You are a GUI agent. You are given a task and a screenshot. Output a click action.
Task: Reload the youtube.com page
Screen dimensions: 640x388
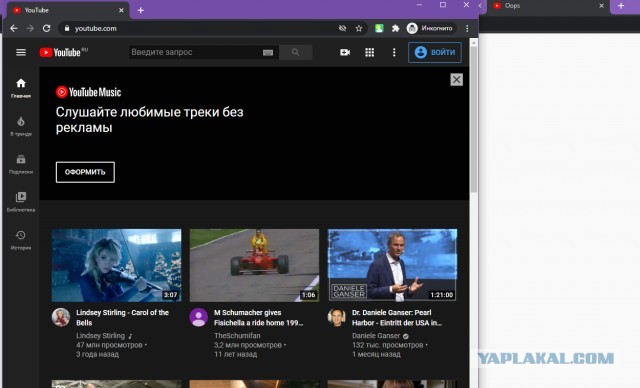47,28
